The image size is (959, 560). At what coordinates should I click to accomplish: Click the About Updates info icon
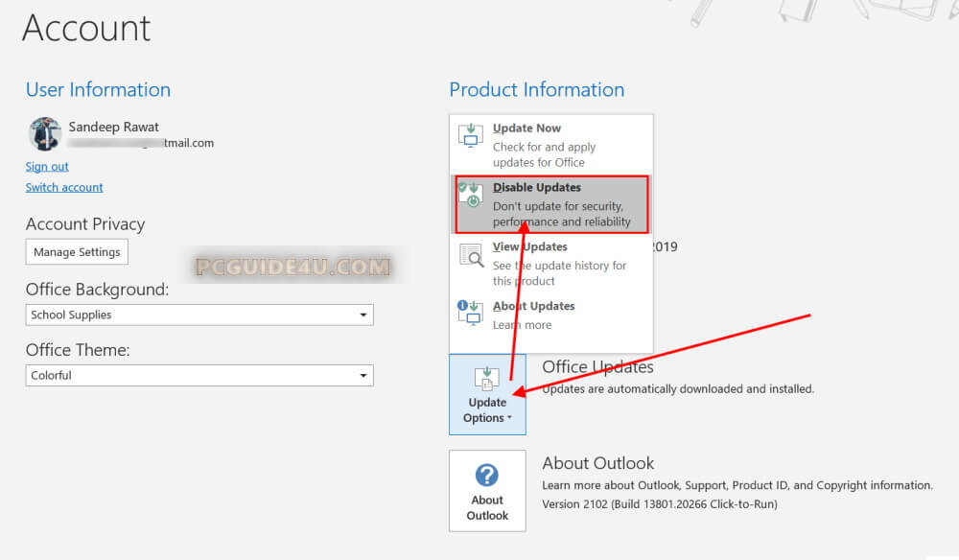470,314
